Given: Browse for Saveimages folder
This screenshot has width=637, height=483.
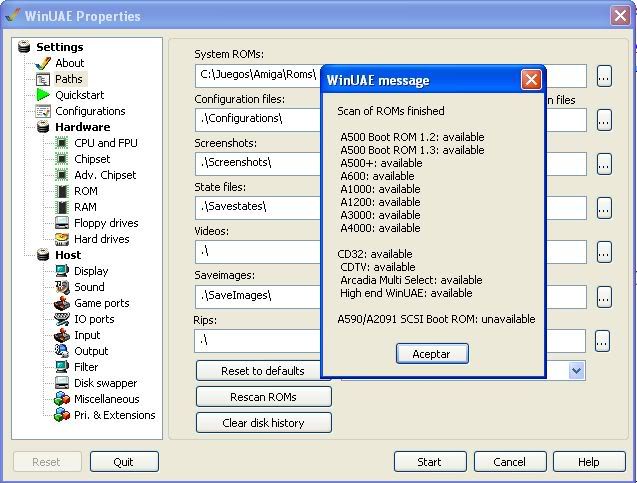Looking at the screenshot, I should tap(604, 297).
